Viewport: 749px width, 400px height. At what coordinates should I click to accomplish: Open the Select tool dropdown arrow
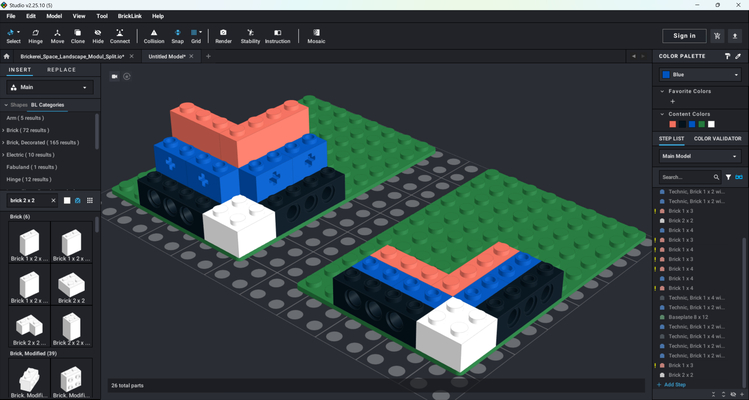coord(19,32)
